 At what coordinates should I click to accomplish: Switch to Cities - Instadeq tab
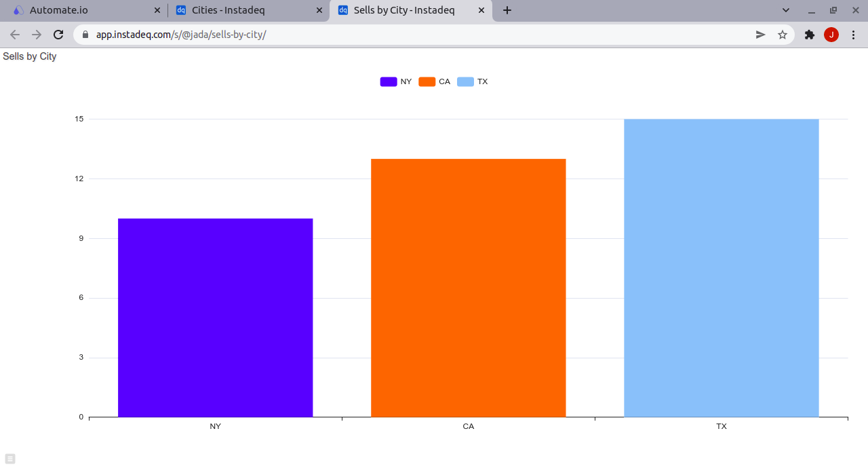pos(248,10)
